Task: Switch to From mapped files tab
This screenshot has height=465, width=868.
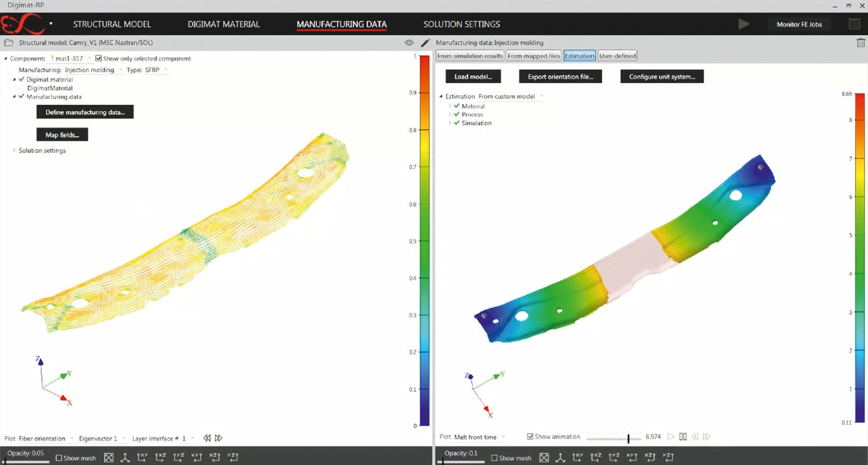Action: tap(533, 55)
